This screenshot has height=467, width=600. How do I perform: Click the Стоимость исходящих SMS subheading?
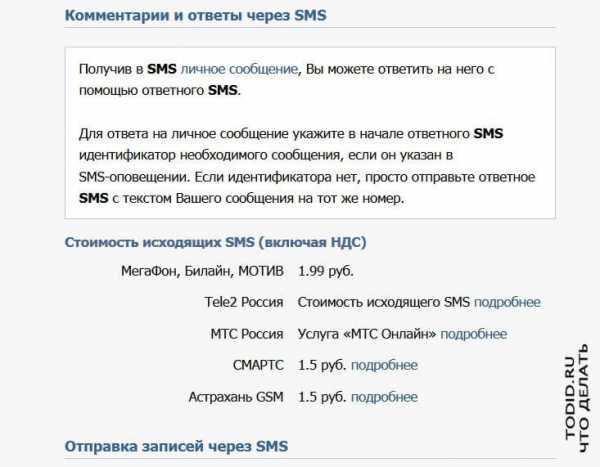click(215, 243)
